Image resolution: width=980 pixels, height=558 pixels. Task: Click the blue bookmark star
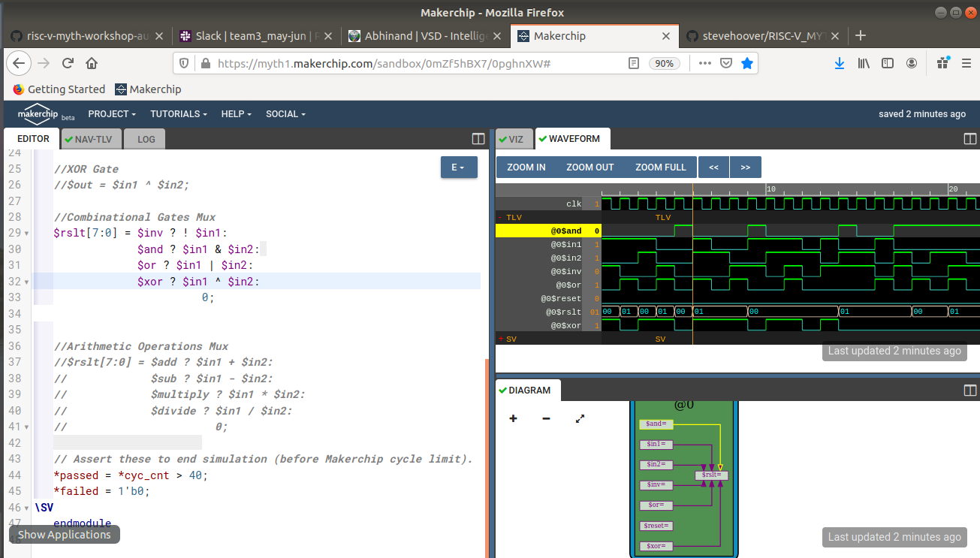coord(747,64)
